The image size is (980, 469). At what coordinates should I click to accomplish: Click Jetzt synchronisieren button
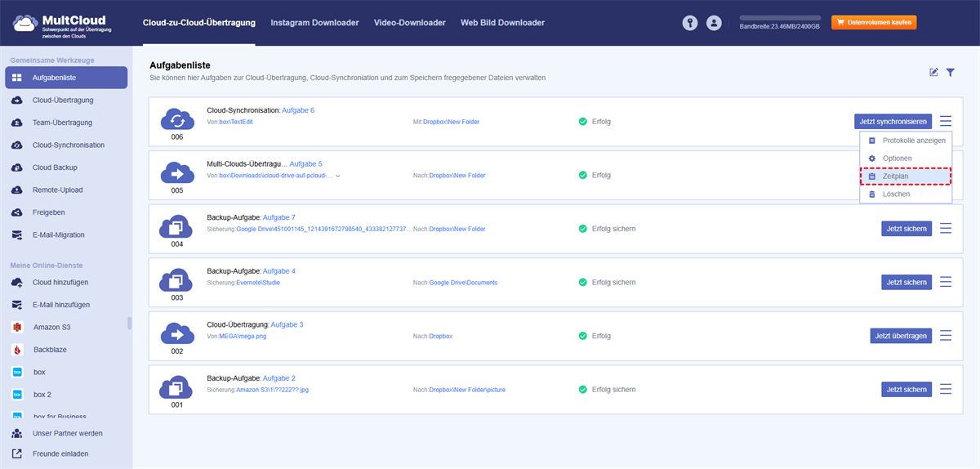coord(893,122)
